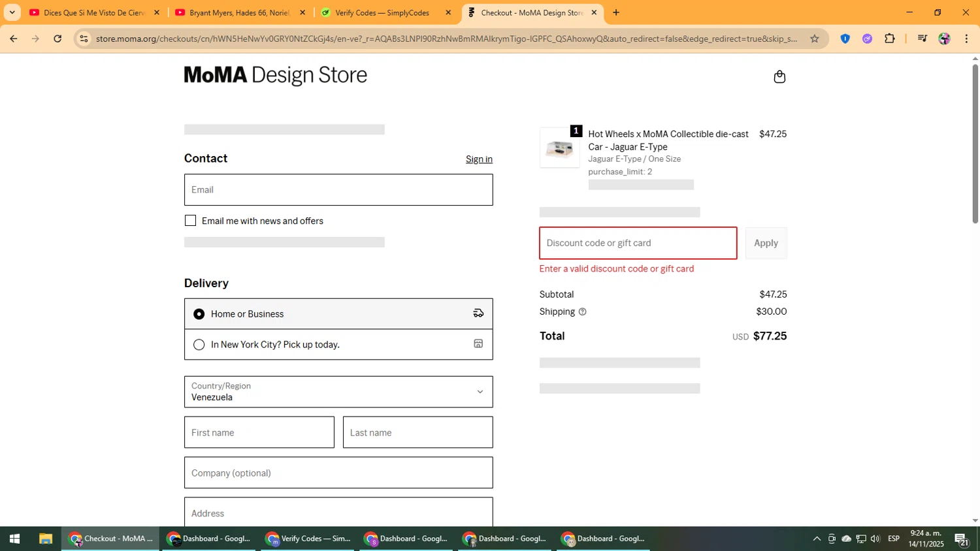Click the $77.25 total amount
980x551 pixels.
point(770,336)
